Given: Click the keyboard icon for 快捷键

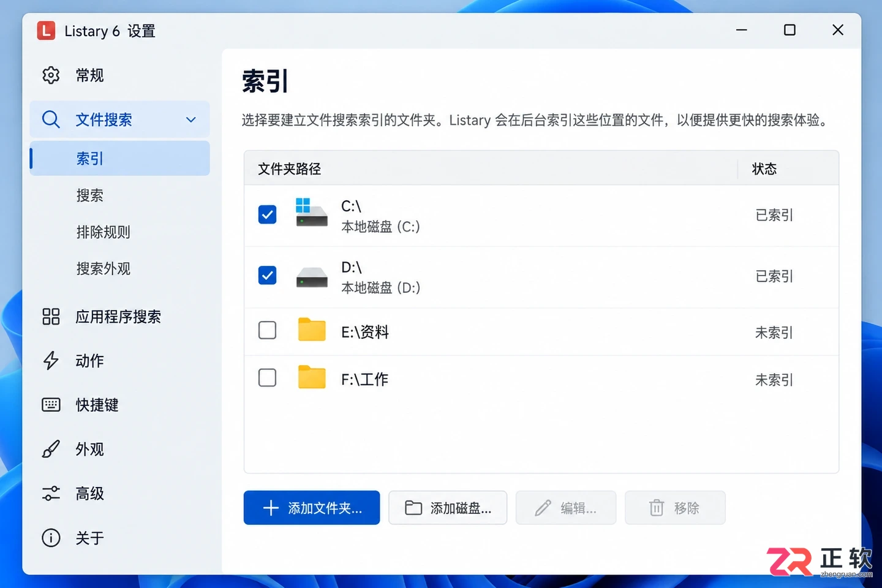Looking at the screenshot, I should (51, 405).
